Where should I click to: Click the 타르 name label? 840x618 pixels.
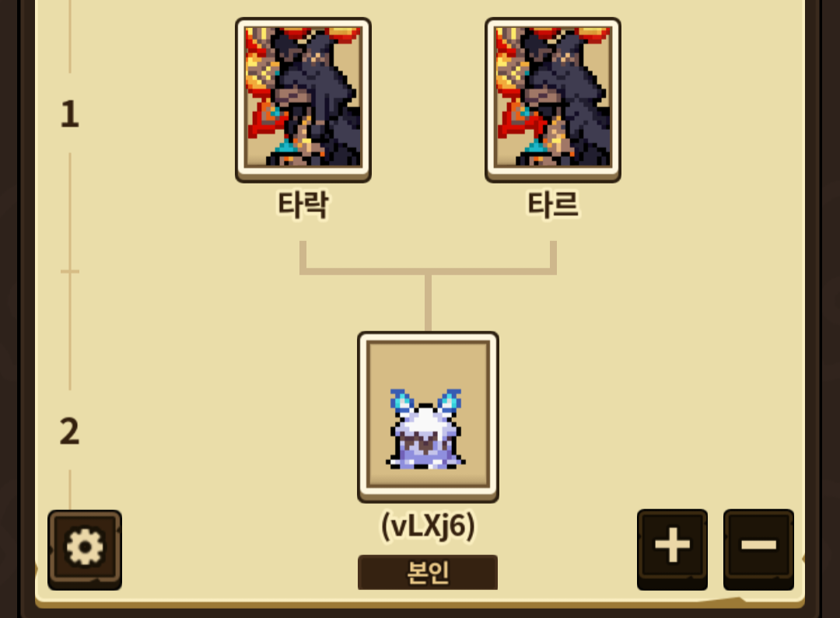click(553, 204)
